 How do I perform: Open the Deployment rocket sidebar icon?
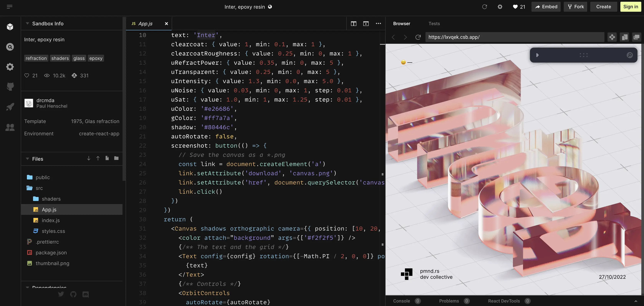[x=10, y=107]
